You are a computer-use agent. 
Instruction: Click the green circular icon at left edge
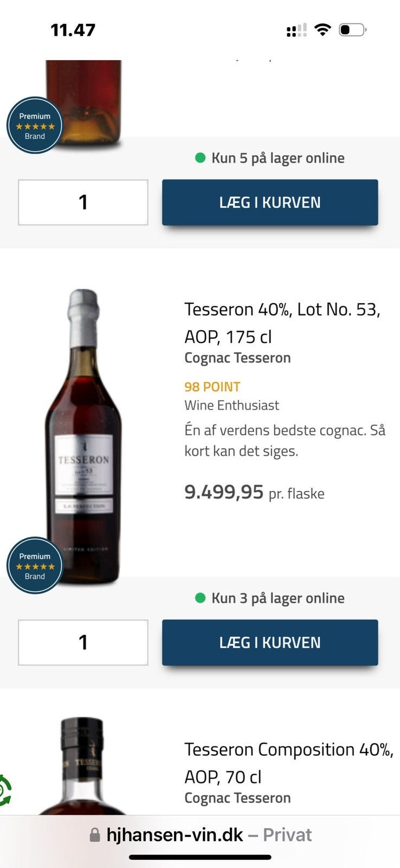tap(4, 791)
